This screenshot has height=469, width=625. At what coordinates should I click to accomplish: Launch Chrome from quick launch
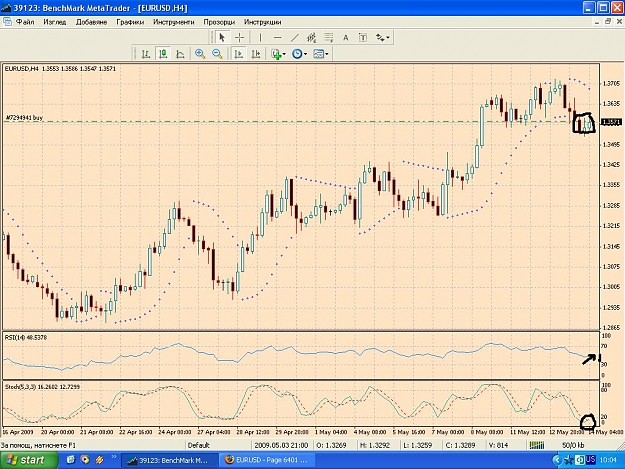[x=85, y=460]
